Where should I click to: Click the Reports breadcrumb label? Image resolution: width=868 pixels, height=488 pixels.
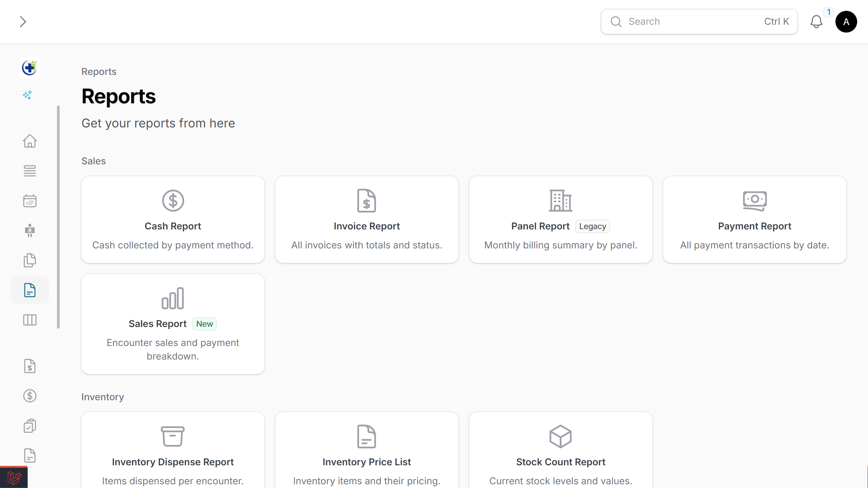click(99, 72)
